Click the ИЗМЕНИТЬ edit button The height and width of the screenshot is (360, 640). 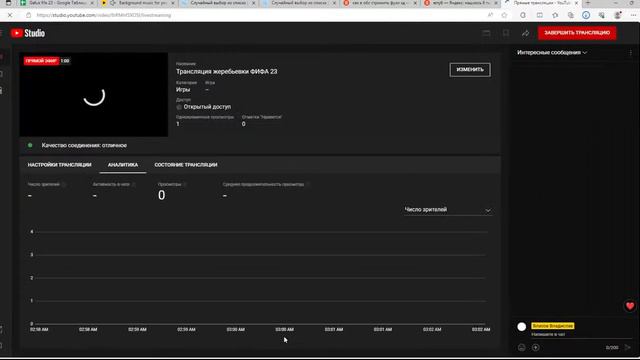pyautogui.click(x=470, y=70)
